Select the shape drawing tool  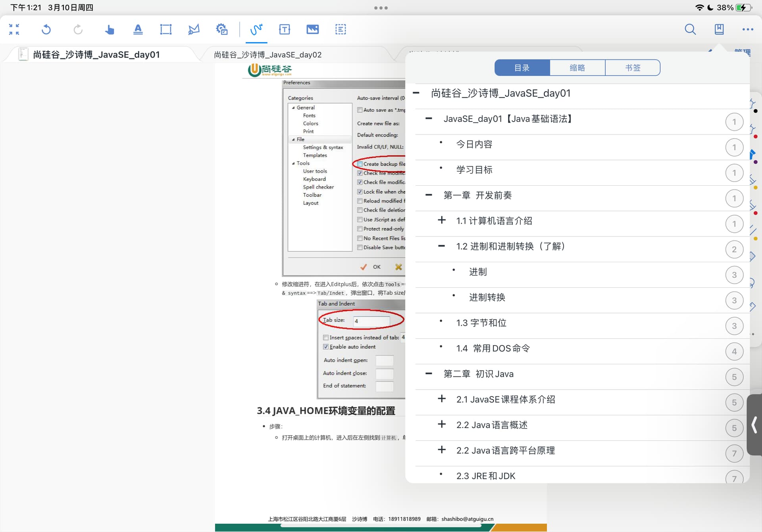point(194,29)
